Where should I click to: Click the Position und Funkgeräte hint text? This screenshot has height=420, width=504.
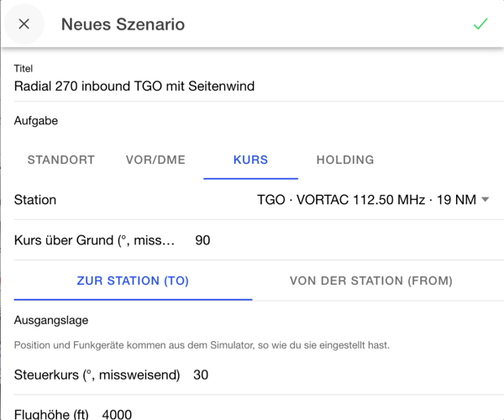tap(202, 345)
